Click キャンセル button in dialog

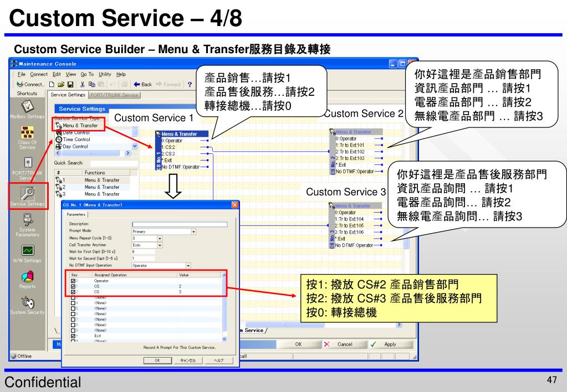click(x=188, y=360)
